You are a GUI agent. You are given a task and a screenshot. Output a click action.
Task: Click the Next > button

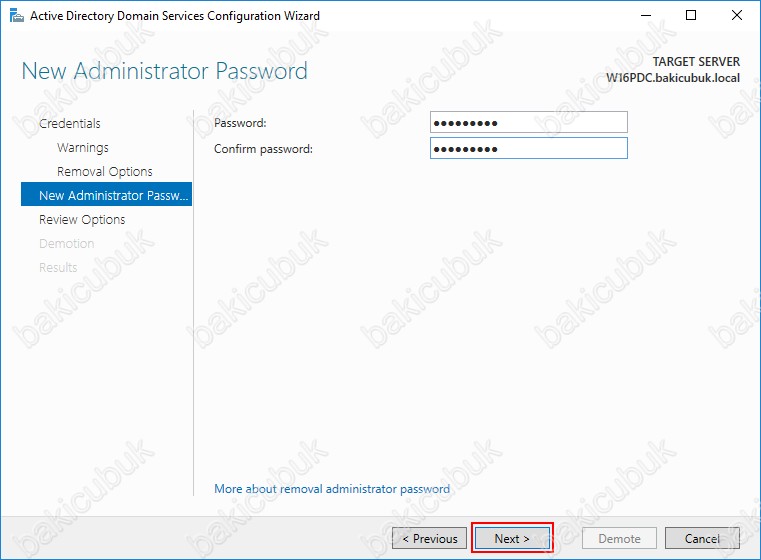[x=512, y=538]
